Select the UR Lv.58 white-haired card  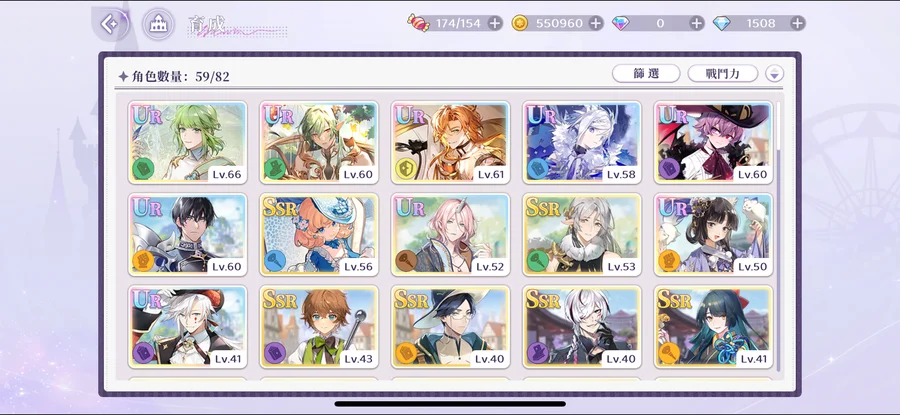[x=582, y=142]
